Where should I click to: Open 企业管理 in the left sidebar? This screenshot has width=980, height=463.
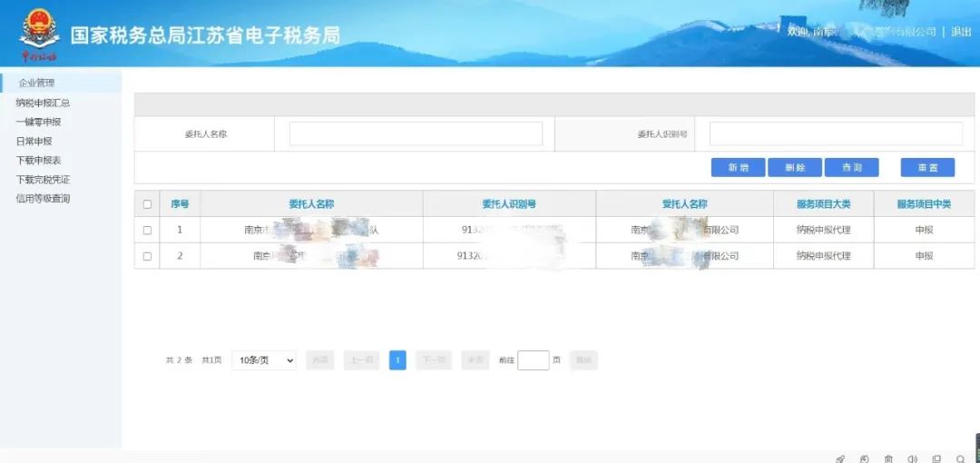[x=37, y=84]
